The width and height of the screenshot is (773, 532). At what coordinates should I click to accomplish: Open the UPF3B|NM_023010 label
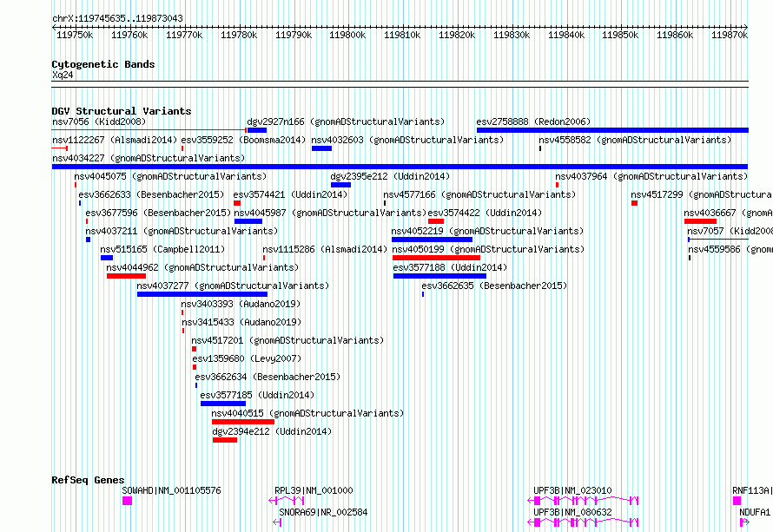(x=573, y=490)
